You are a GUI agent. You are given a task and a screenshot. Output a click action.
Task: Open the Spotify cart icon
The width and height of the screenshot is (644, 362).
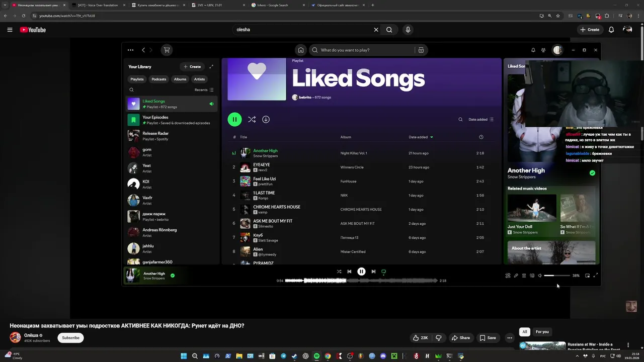coord(167,50)
